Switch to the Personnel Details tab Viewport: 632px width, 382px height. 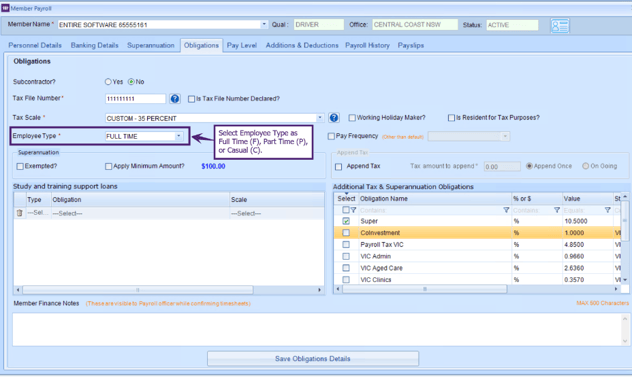(35, 46)
